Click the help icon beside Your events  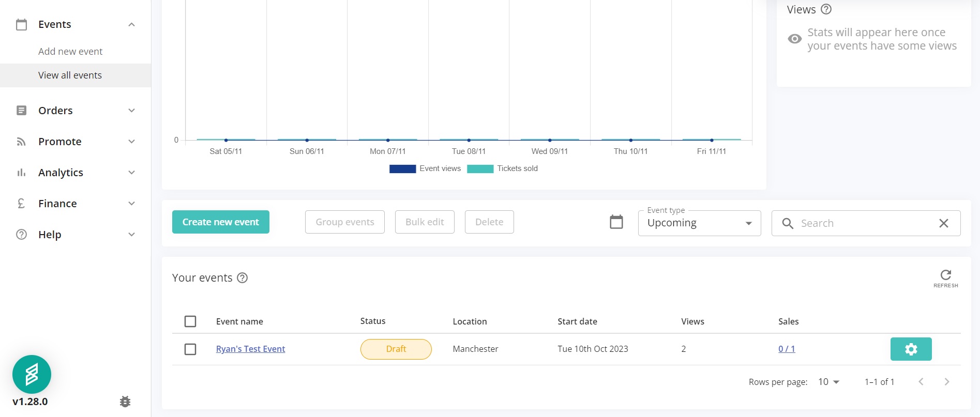pyautogui.click(x=242, y=278)
